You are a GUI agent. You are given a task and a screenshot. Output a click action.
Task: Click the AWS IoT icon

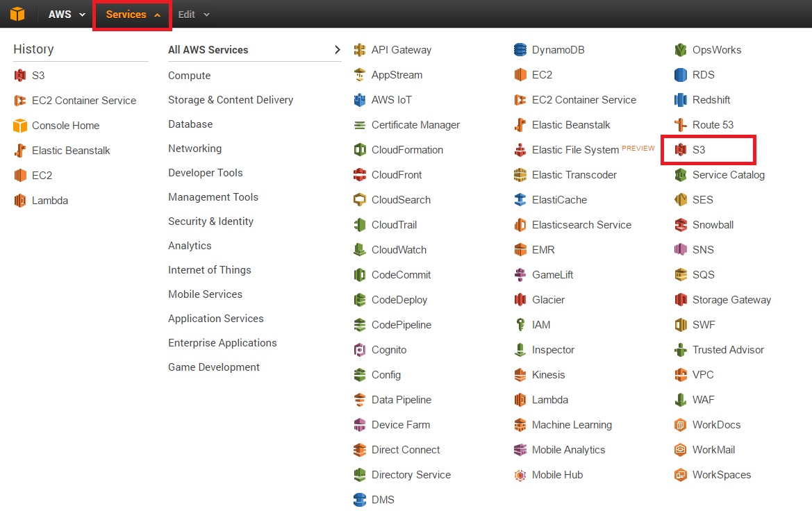click(359, 100)
